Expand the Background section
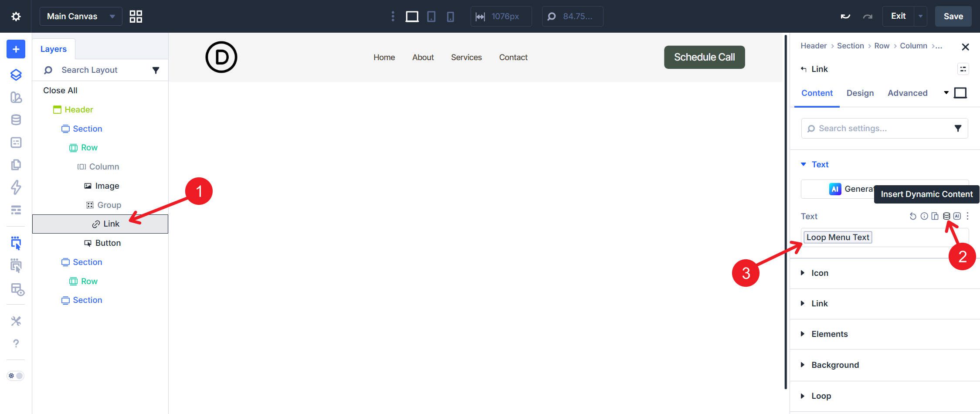Image resolution: width=980 pixels, height=414 pixels. click(x=835, y=365)
